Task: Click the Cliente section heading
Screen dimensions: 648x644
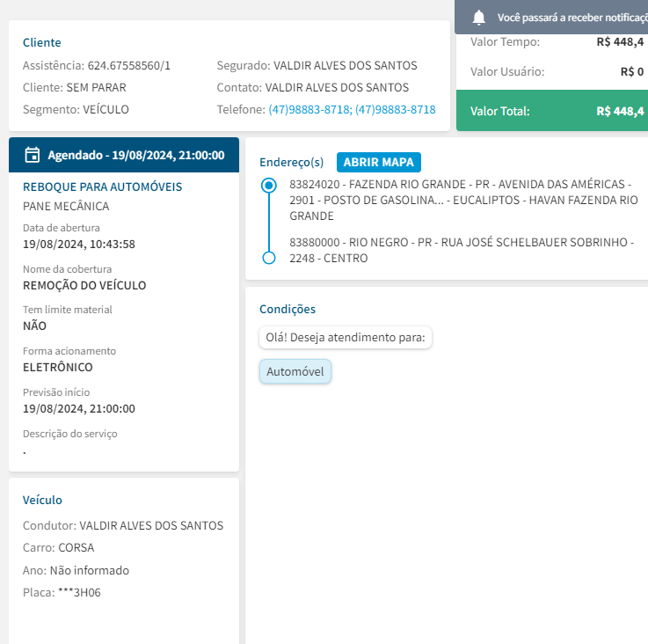Action: click(41, 42)
